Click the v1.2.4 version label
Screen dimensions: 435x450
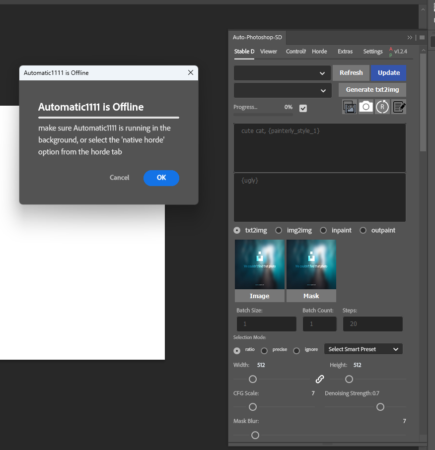pyautogui.click(x=400, y=52)
